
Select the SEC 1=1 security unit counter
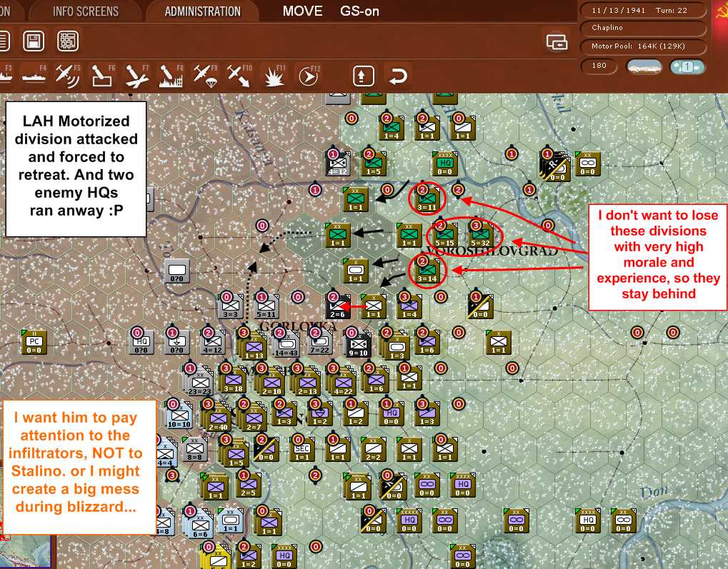301,449
